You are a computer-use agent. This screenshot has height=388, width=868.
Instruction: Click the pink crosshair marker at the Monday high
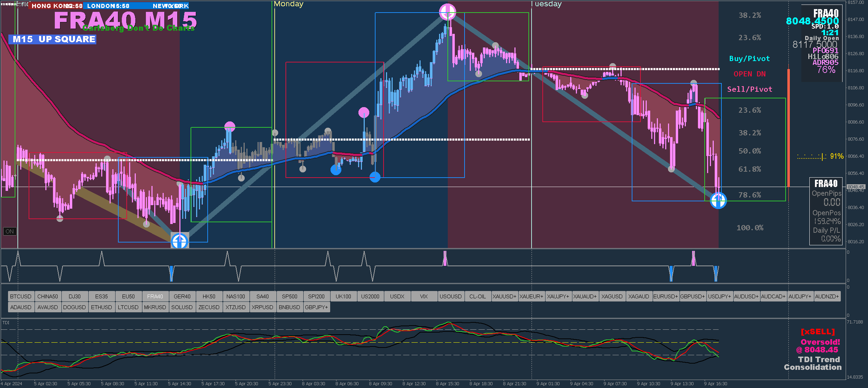[x=447, y=12]
